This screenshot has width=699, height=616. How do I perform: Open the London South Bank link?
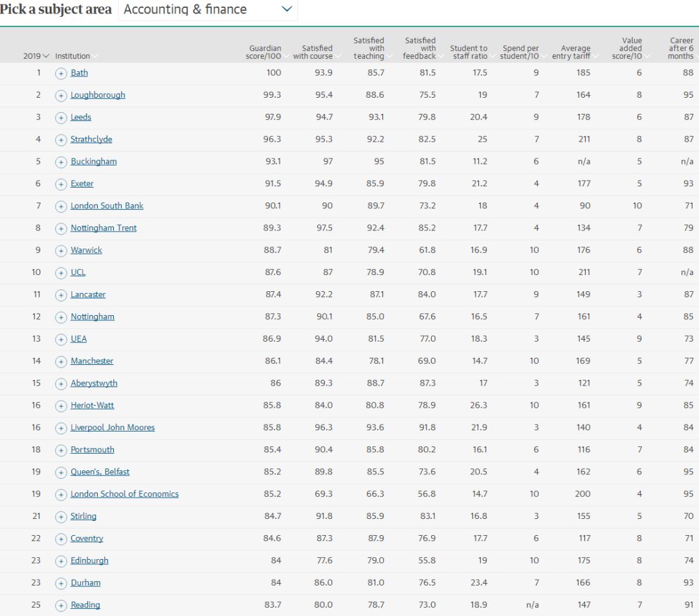(x=107, y=206)
